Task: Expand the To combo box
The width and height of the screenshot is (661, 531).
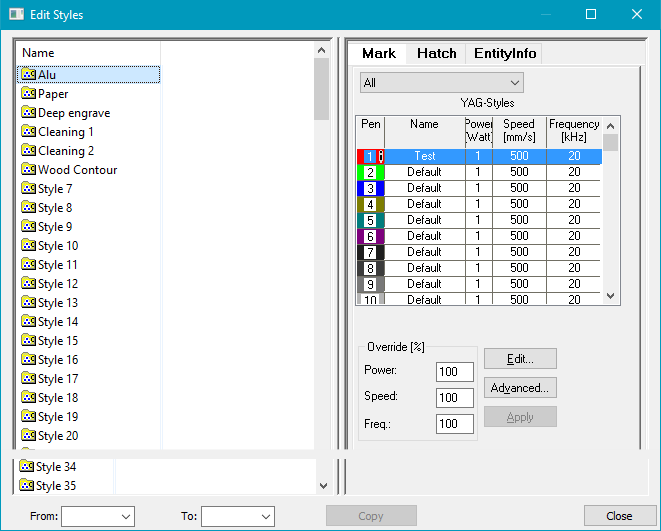Action: tap(237, 516)
